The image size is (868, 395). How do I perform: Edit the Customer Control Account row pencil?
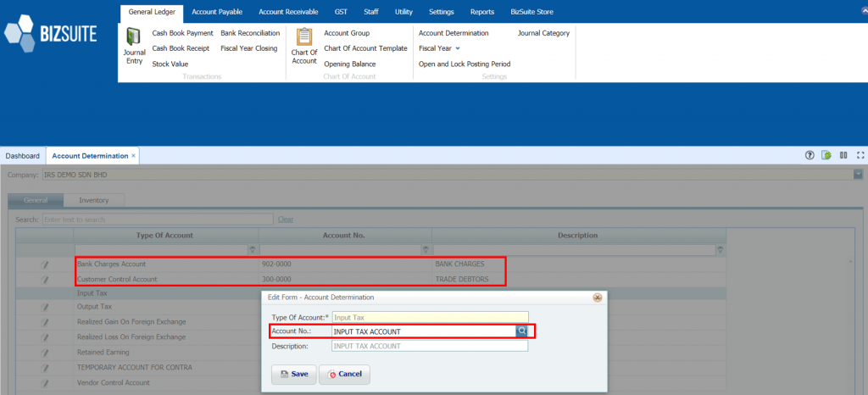(x=45, y=280)
